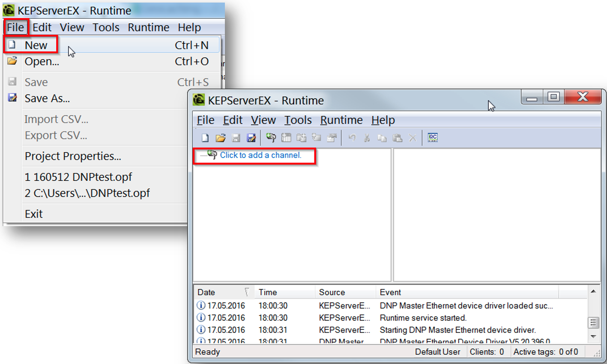Viewport: 607px width, 364px height.
Task: Click the Paste toolbar icon
Action: (x=398, y=138)
